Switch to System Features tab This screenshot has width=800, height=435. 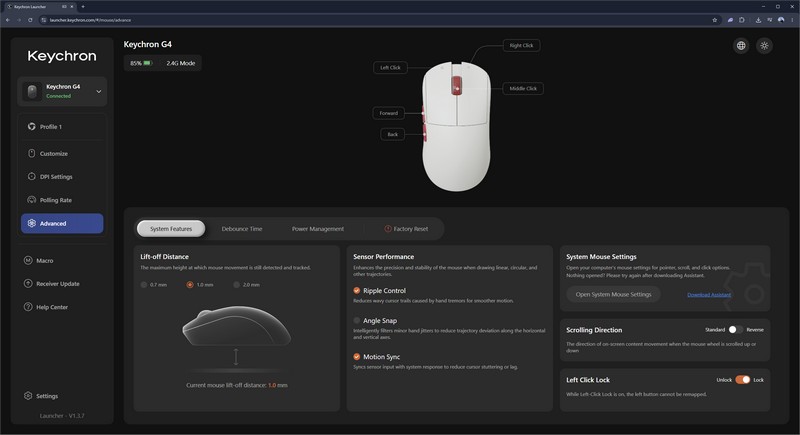pos(171,228)
